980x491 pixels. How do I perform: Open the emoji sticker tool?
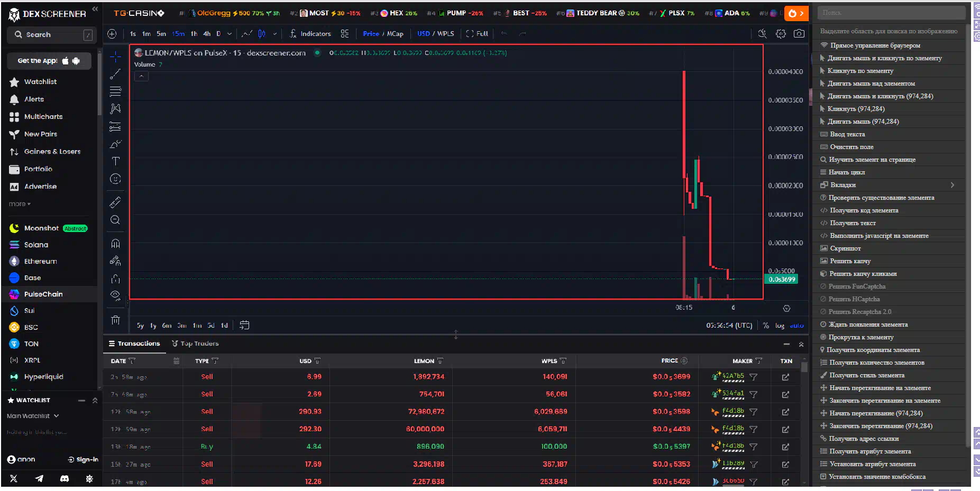coord(115,179)
